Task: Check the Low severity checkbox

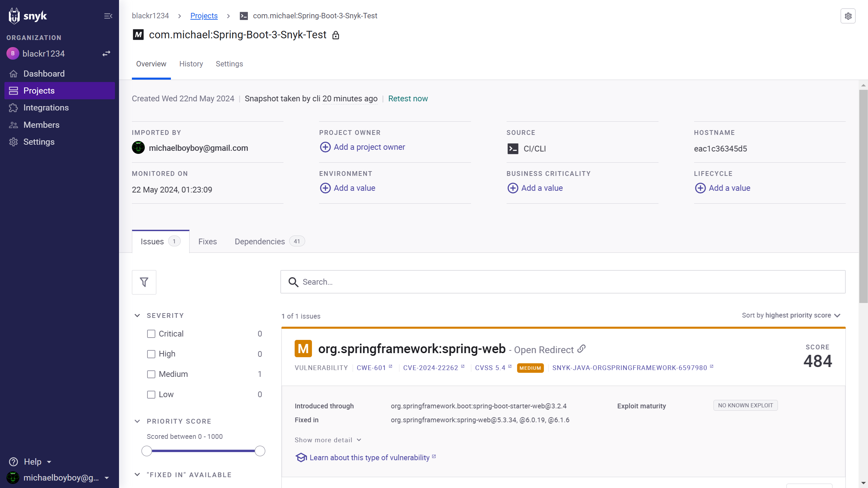Action: tap(151, 394)
